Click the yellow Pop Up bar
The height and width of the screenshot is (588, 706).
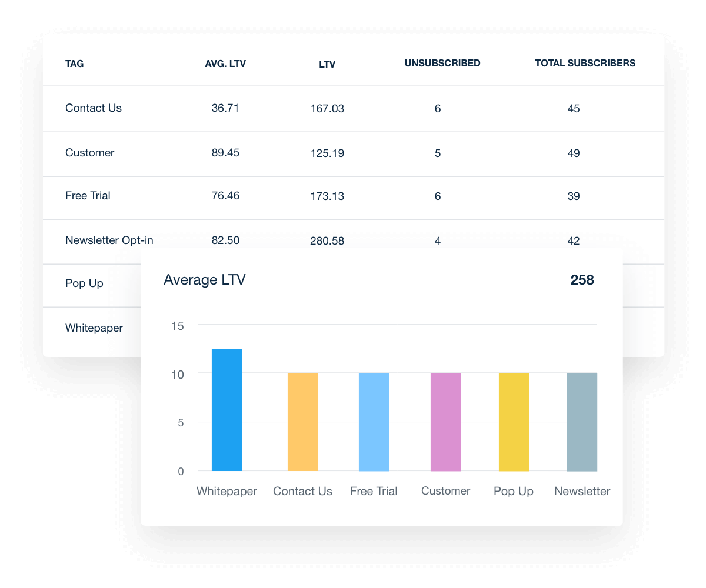tap(513, 420)
